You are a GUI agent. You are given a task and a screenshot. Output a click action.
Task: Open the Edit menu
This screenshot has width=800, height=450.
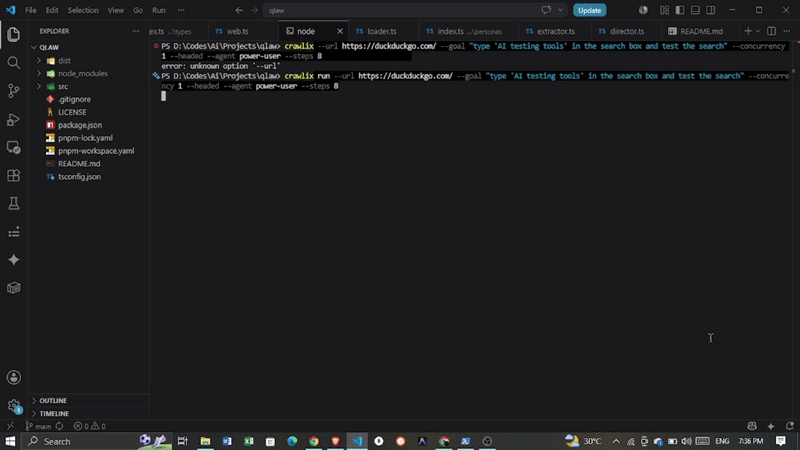52,10
